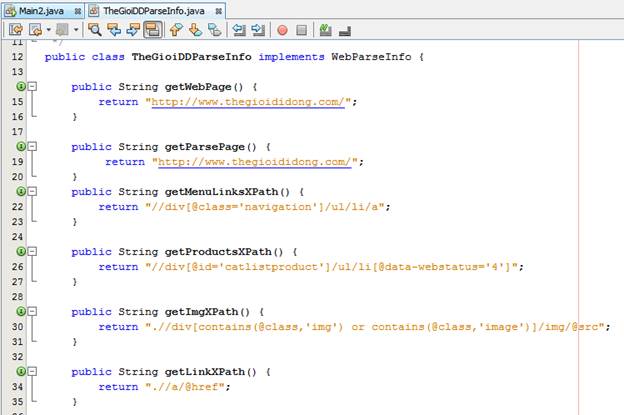Image resolution: width=624 pixels, height=415 pixels.
Task: Click line number 32 in the gutter
Action: tap(17, 357)
